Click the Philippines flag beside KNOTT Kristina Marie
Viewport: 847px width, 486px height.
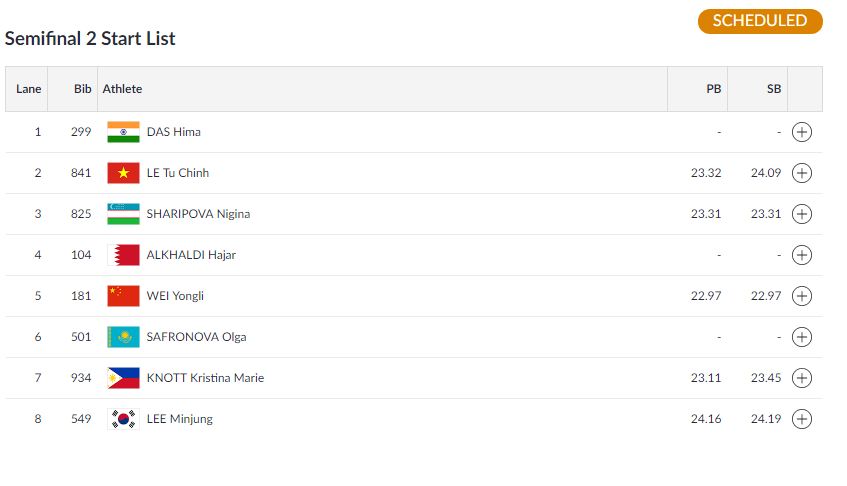tap(124, 378)
